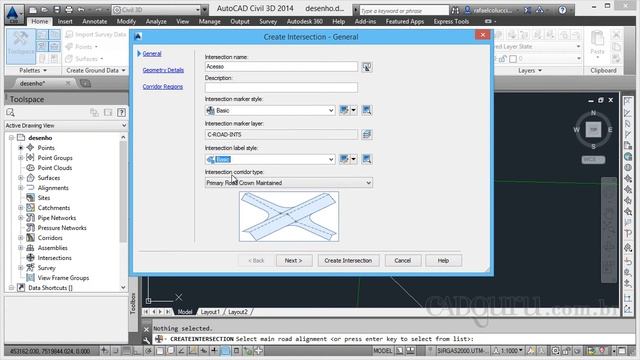This screenshot has height=360, width=640.
Task: Open the marker layer selection icon
Action: 367,134
